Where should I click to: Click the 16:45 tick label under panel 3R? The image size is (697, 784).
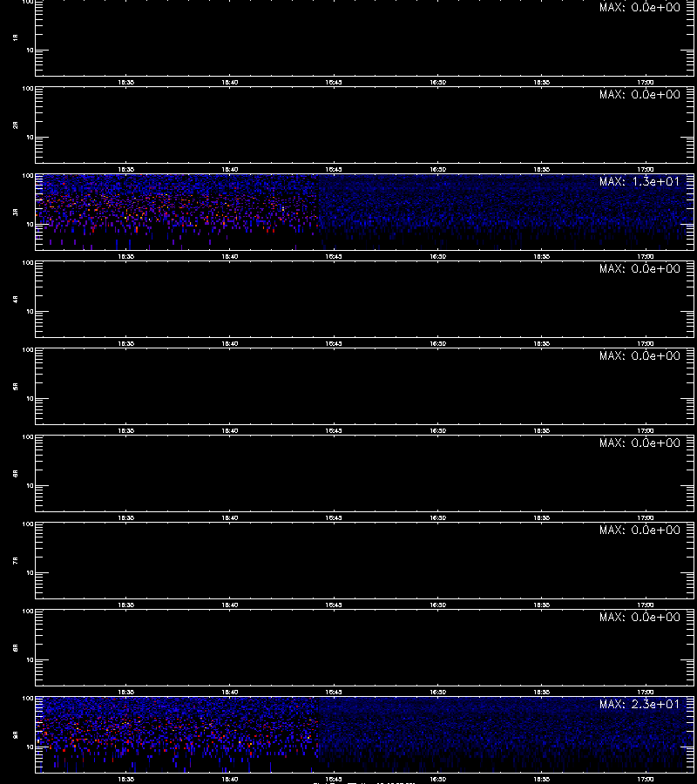tap(334, 256)
